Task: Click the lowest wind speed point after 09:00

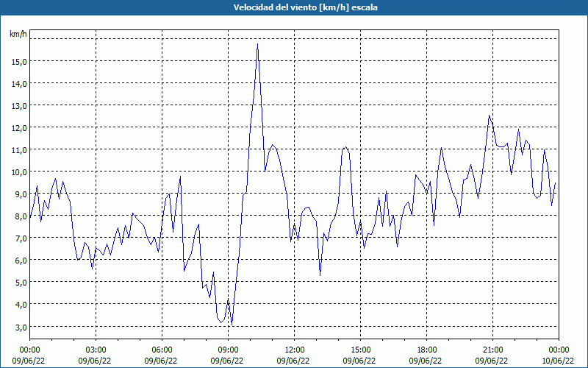Action: [x=232, y=325]
